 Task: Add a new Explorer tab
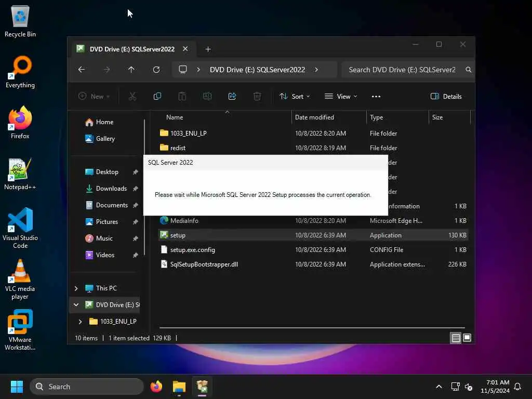(x=208, y=49)
